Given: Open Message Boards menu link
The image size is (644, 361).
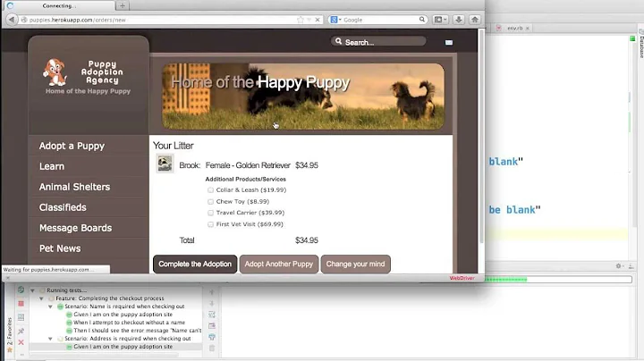Looking at the screenshot, I should click(75, 228).
